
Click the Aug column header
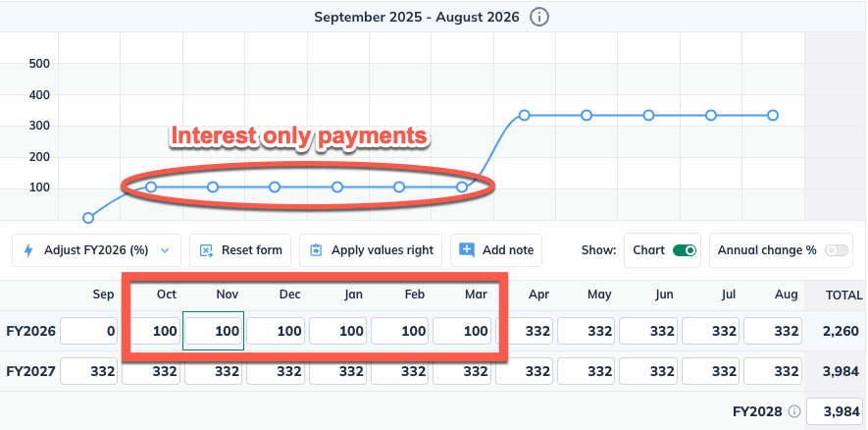[x=786, y=295]
